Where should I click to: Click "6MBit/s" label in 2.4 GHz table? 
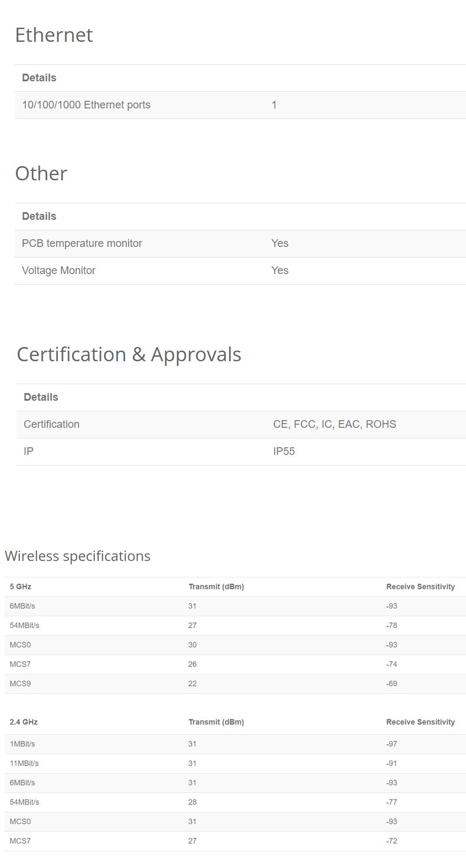(x=22, y=783)
